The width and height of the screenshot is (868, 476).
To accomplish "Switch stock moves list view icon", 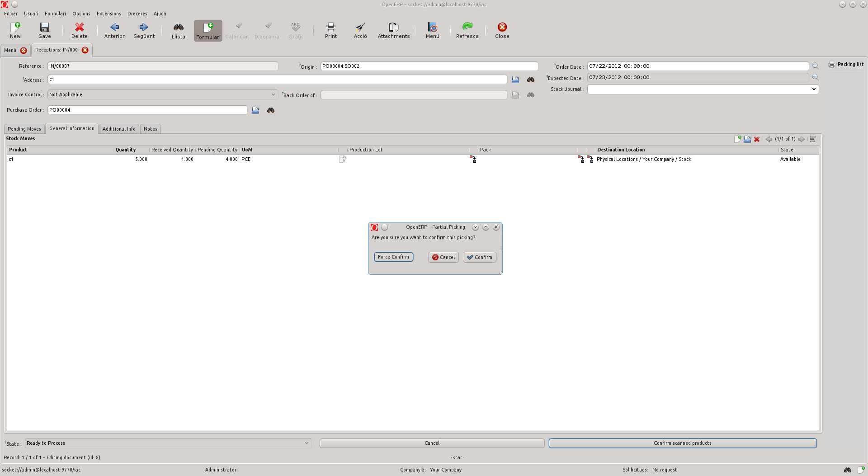I will click(813, 139).
